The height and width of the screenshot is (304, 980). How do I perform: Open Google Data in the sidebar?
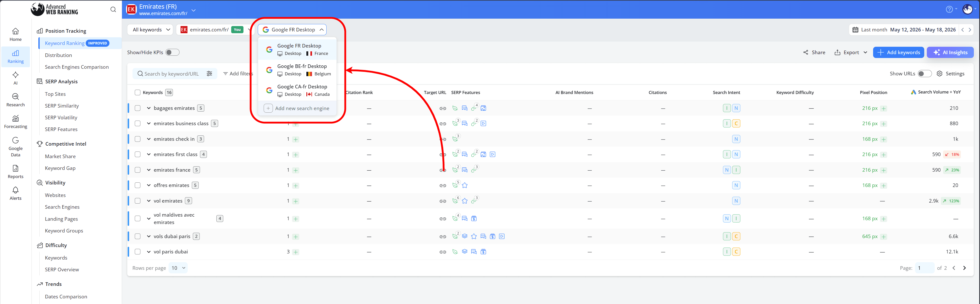point(16,147)
